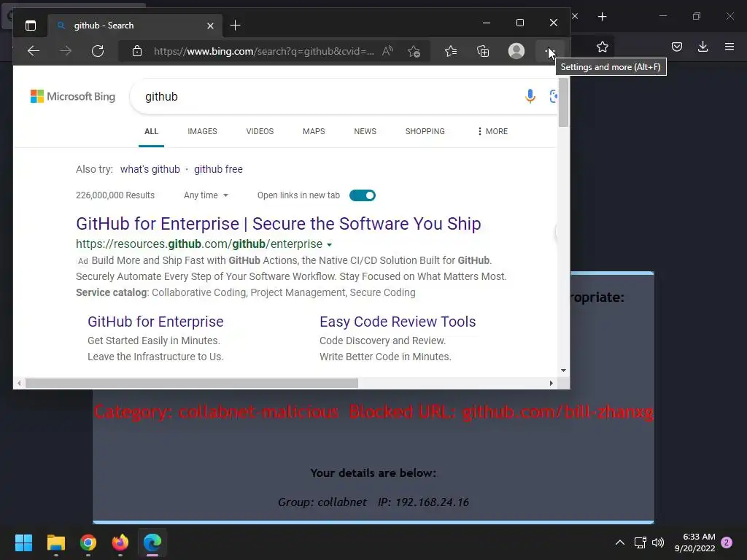Show hidden system tray icons
The width and height of the screenshot is (747, 560).
(620, 542)
